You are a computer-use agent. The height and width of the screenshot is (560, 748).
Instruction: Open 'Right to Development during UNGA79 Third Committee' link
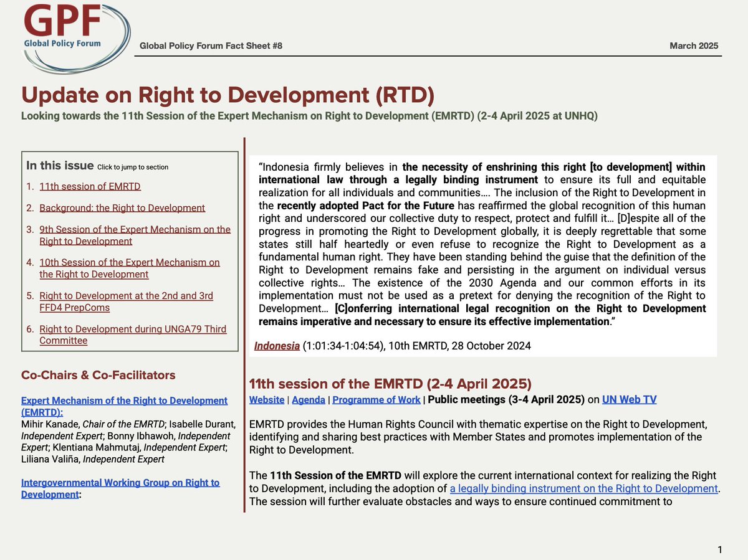tap(133, 335)
